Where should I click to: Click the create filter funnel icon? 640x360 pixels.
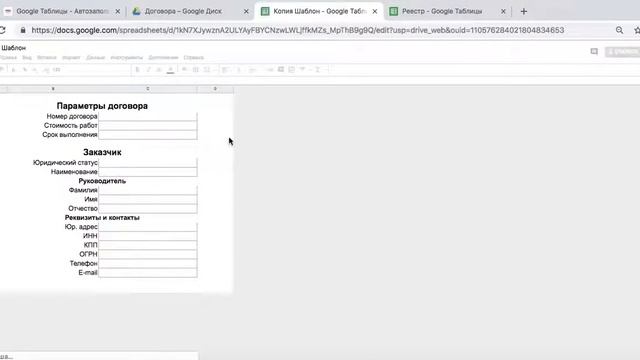pyautogui.click(x=302, y=69)
